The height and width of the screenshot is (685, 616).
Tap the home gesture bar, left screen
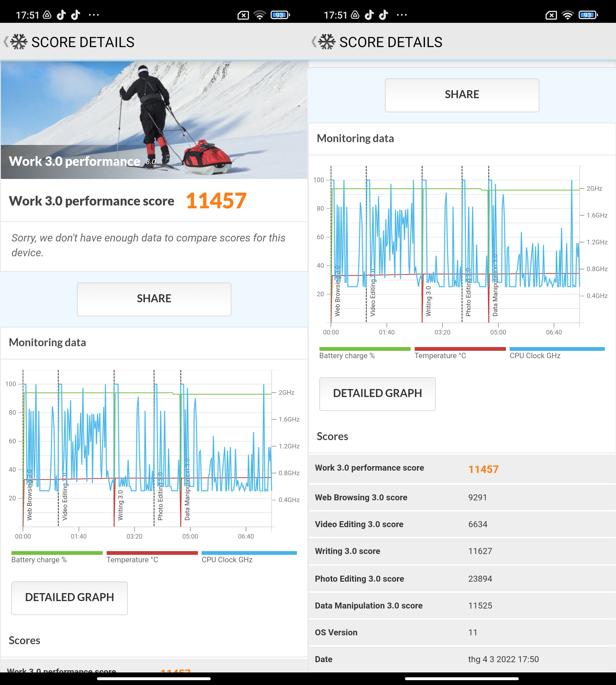154,678
